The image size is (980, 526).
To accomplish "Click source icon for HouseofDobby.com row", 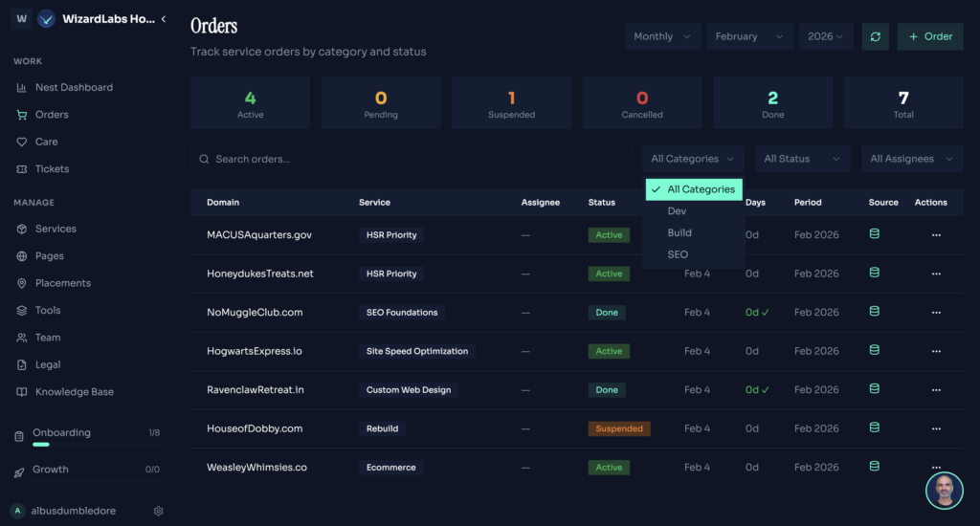I will pos(874,428).
